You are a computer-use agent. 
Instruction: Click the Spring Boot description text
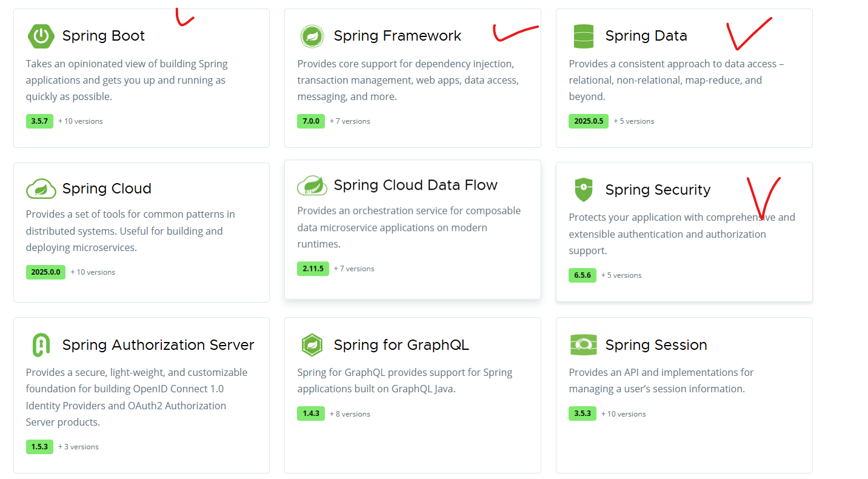point(127,80)
